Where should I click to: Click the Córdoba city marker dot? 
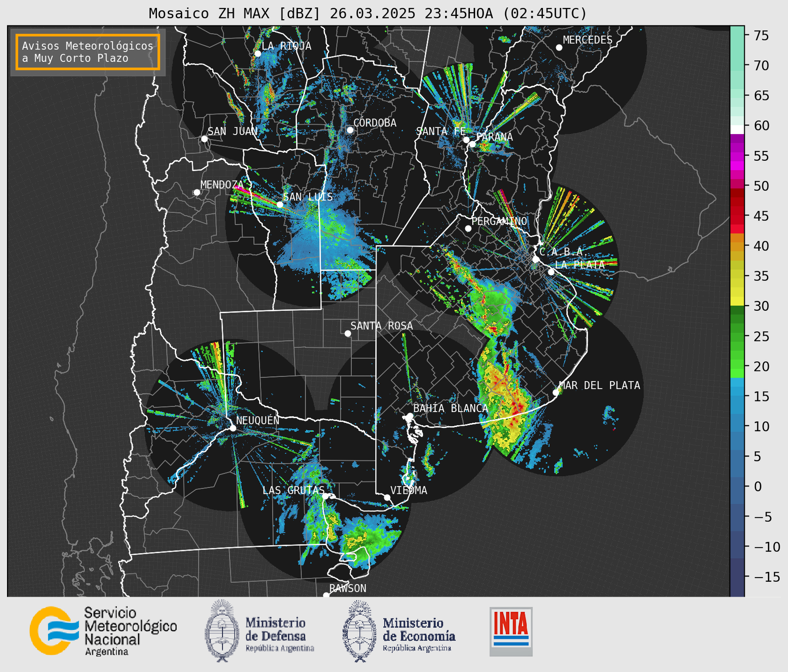pos(350,130)
